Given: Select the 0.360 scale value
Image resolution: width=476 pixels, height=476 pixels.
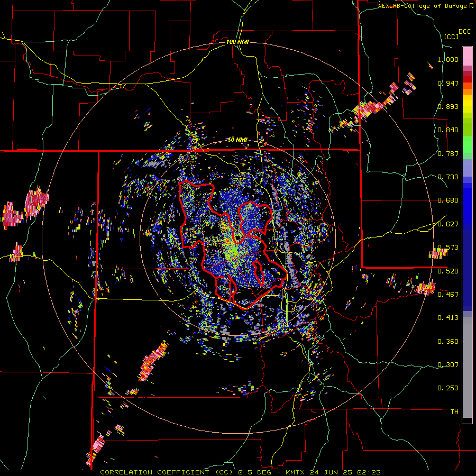Looking at the screenshot, I should [448, 342].
